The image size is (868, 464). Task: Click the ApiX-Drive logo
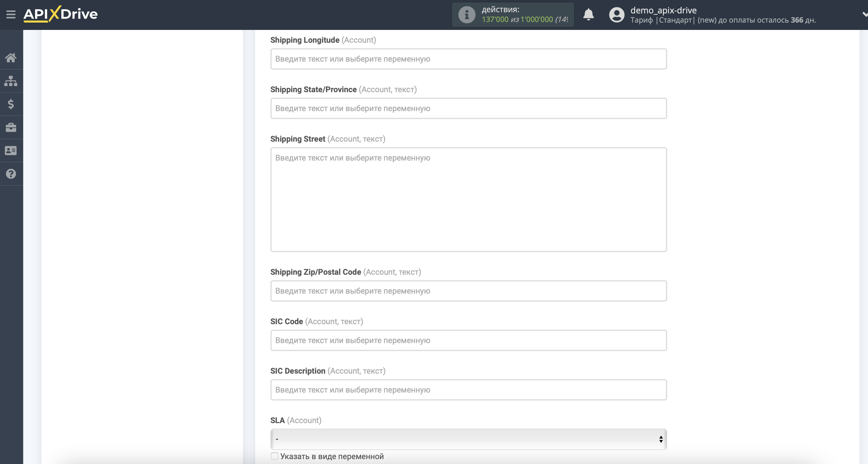click(x=60, y=14)
